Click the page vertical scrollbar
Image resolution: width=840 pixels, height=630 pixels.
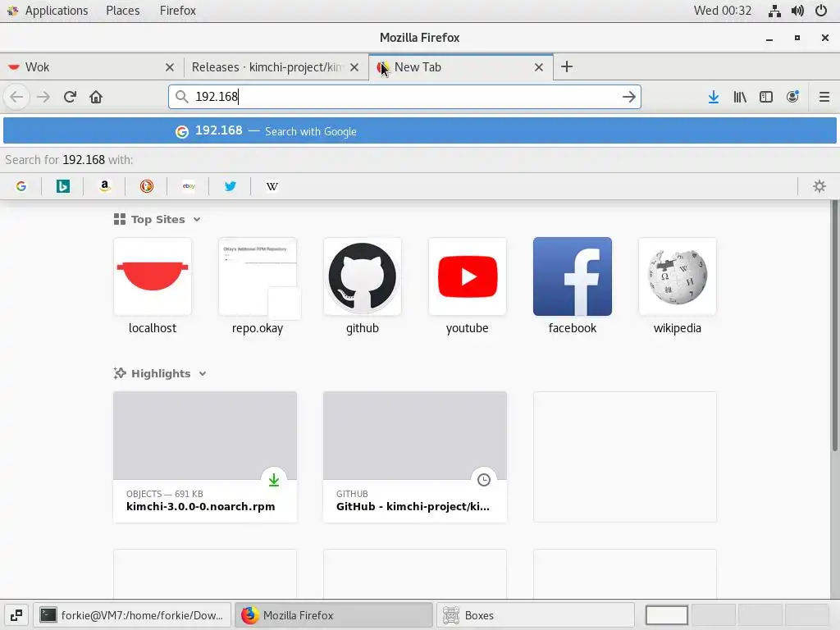[x=834, y=326]
